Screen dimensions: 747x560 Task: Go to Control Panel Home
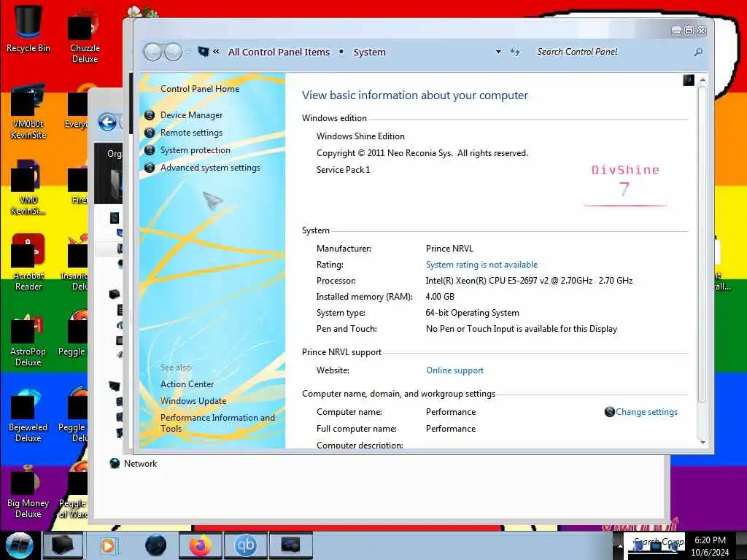tap(200, 88)
